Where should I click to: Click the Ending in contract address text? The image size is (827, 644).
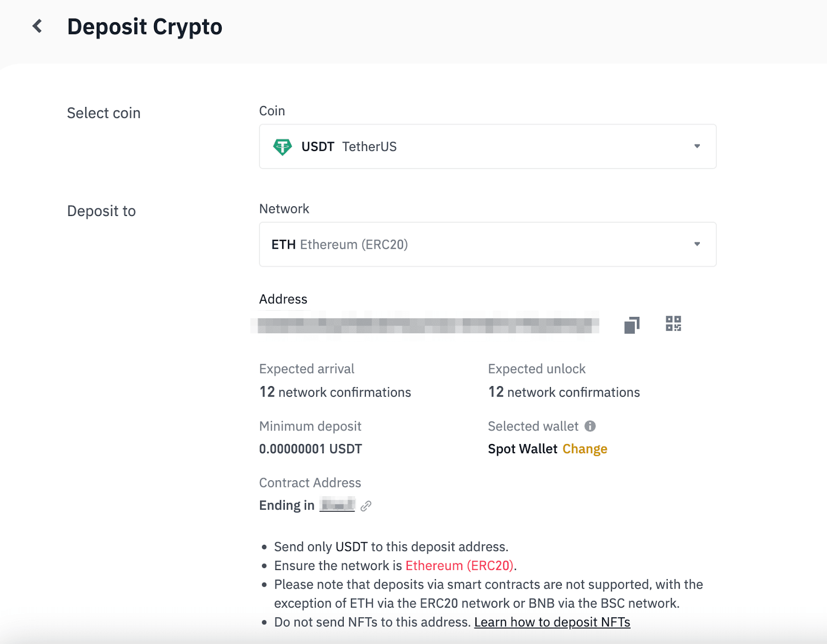[x=287, y=505]
